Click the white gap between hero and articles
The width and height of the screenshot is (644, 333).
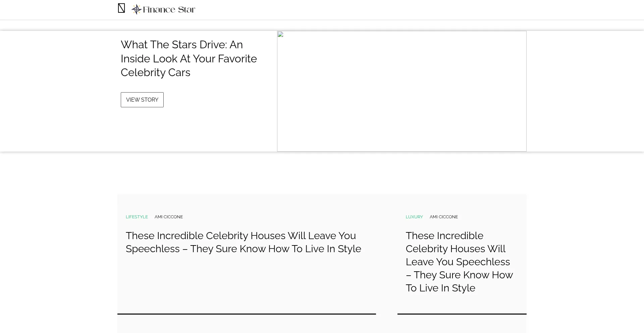click(322, 173)
